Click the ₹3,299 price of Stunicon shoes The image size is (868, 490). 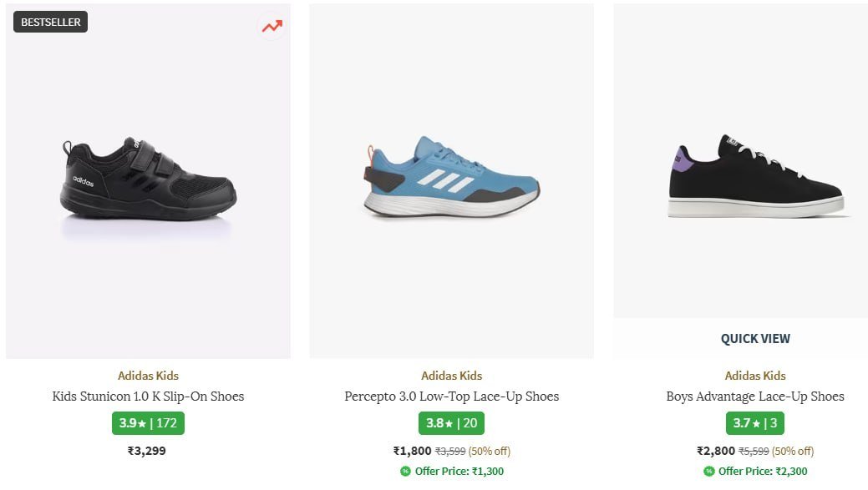(148, 451)
